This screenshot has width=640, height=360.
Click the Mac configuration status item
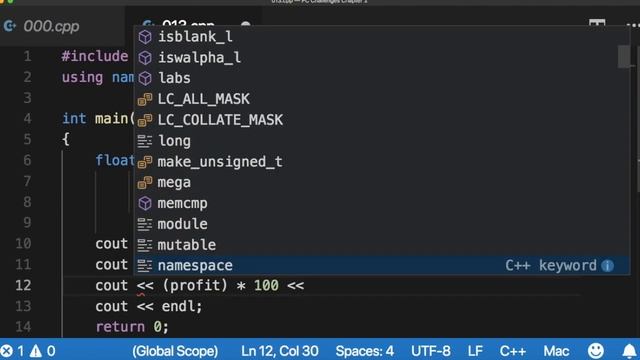(556, 351)
